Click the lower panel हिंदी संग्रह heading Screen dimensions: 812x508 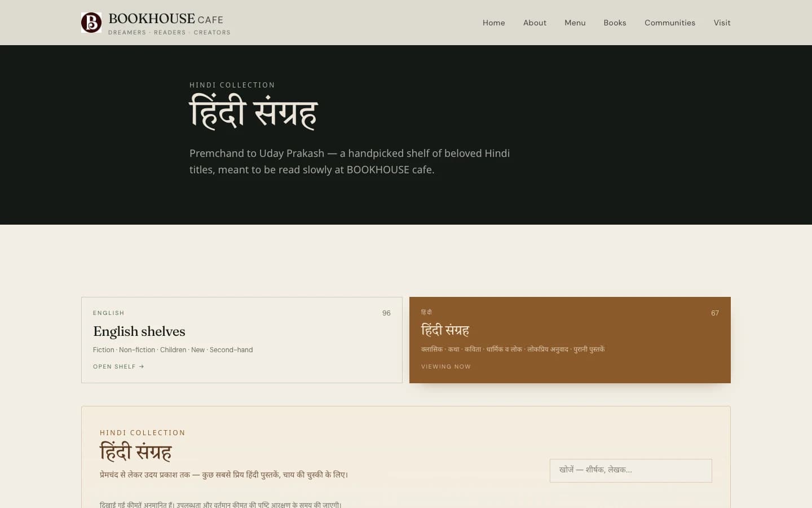(x=135, y=452)
